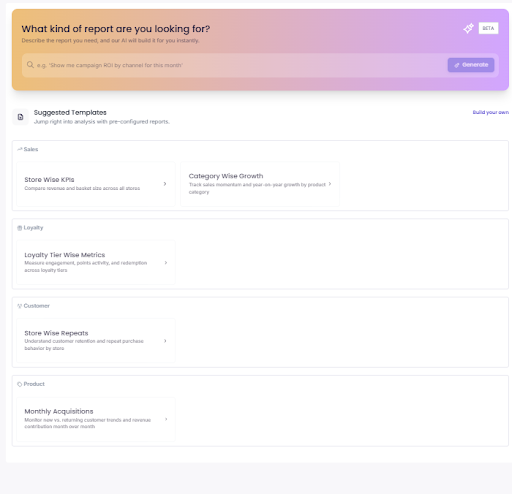This screenshot has height=494, width=512.
Task: Click the Customer section icon
Action: click(20, 306)
